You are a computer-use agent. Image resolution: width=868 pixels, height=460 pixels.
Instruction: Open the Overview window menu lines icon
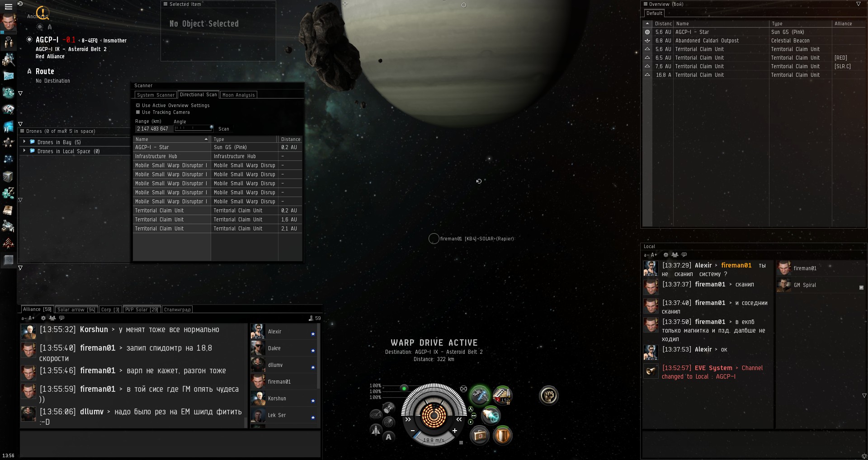pos(646,4)
